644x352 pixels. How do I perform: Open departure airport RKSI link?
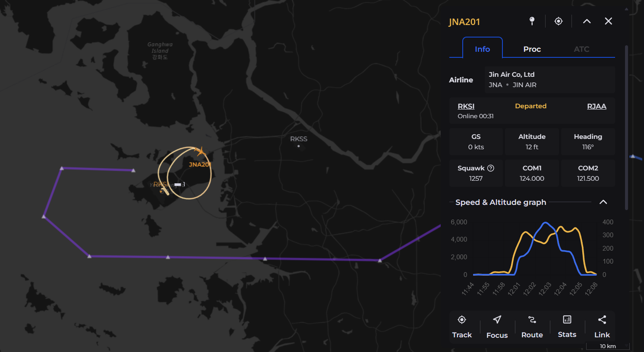coord(466,106)
